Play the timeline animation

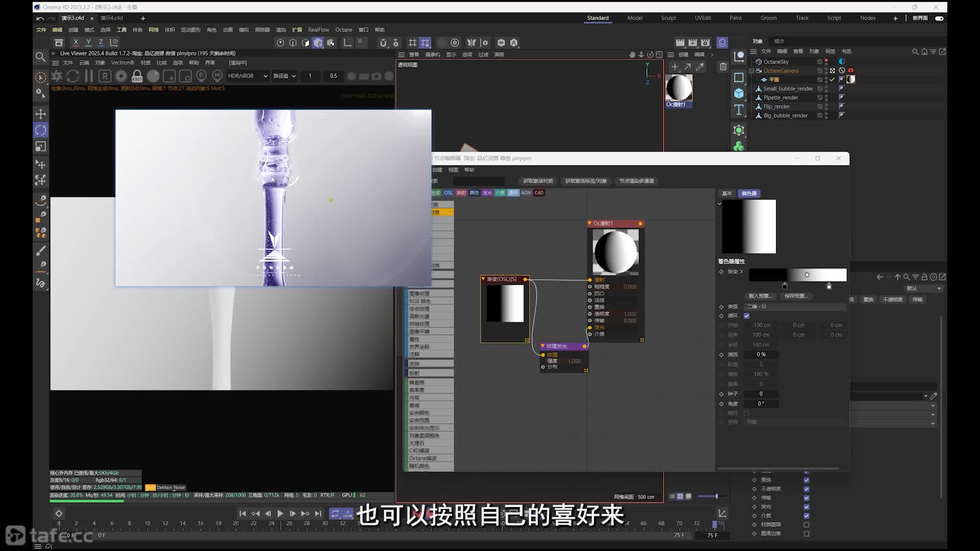click(x=280, y=514)
